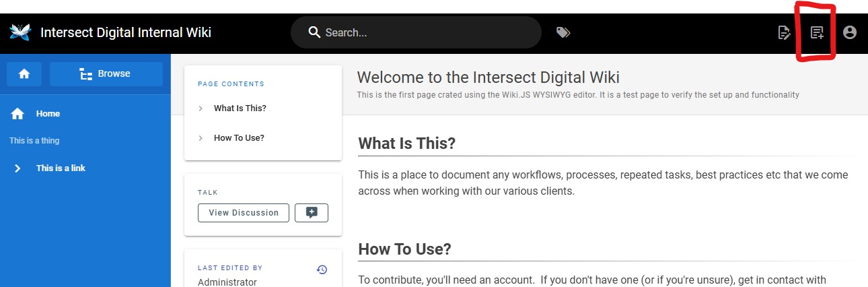Screen dimensions: 868x287
Task: Click the sidebar home icon button
Action: [24, 74]
